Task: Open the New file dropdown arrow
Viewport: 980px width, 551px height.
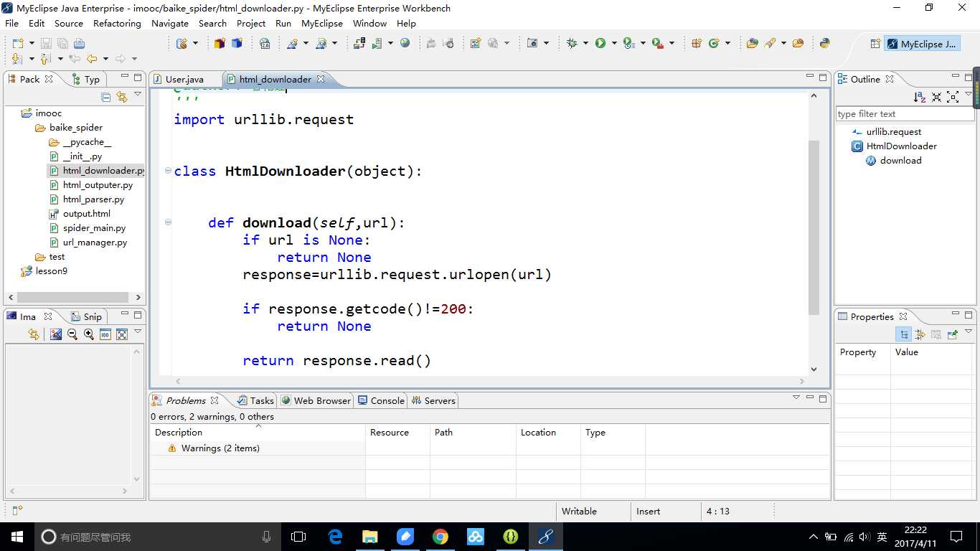Action: [32, 44]
